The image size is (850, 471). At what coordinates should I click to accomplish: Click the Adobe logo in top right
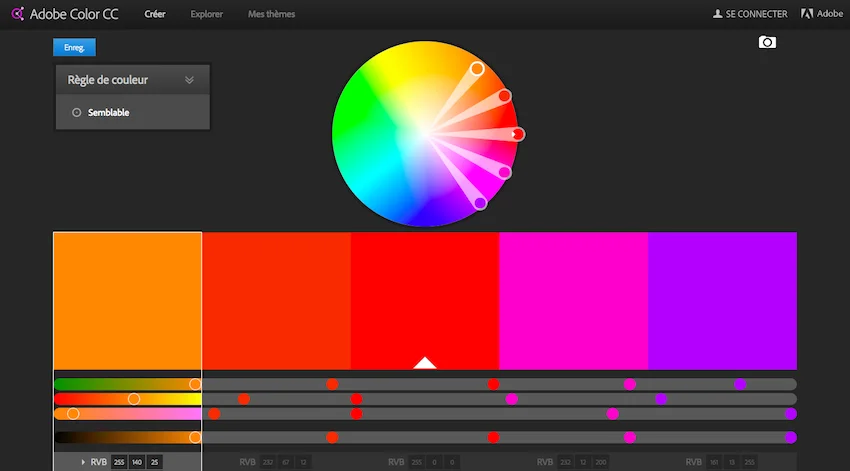[807, 14]
